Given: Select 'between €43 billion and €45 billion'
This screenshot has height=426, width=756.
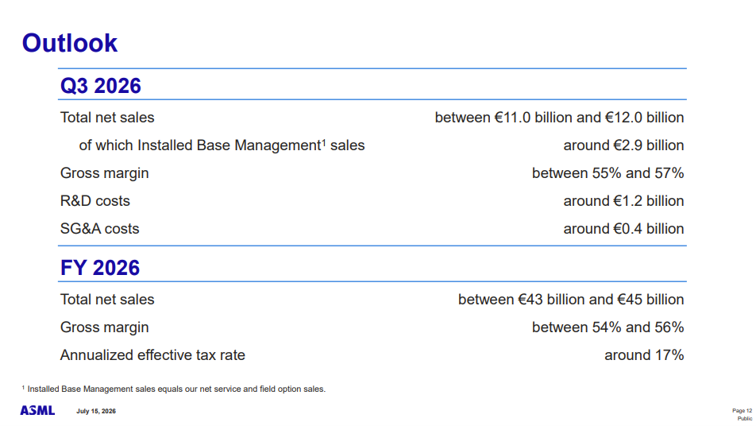Looking at the screenshot, I should tap(571, 300).
